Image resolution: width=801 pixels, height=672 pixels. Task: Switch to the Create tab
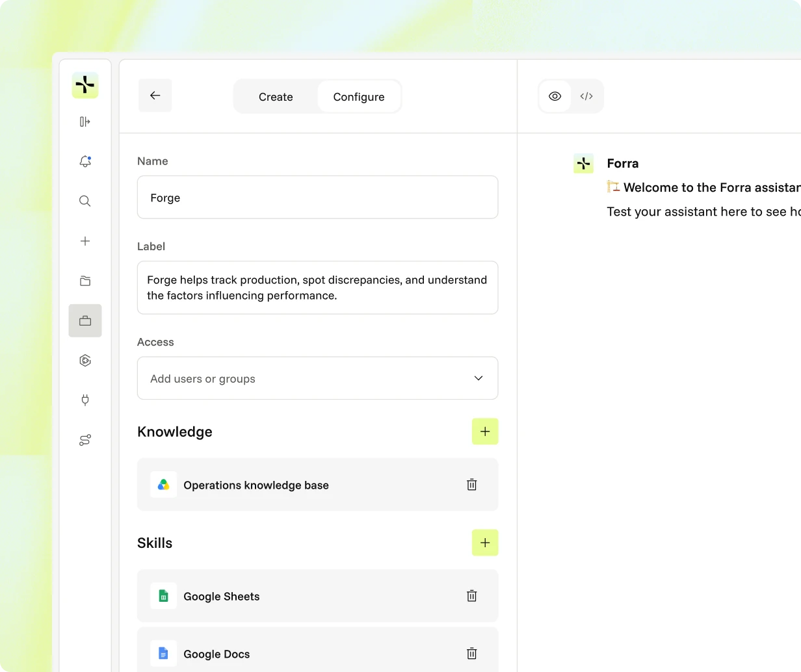[276, 97]
